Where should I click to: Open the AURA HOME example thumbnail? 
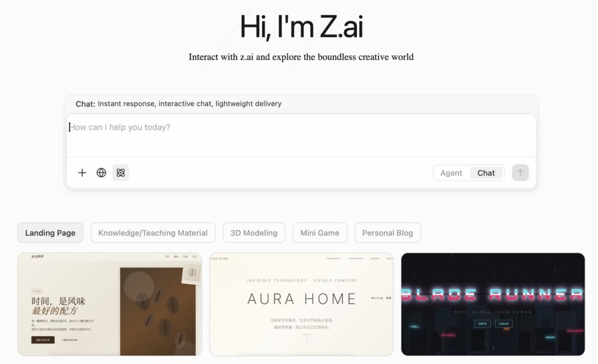coord(301,304)
